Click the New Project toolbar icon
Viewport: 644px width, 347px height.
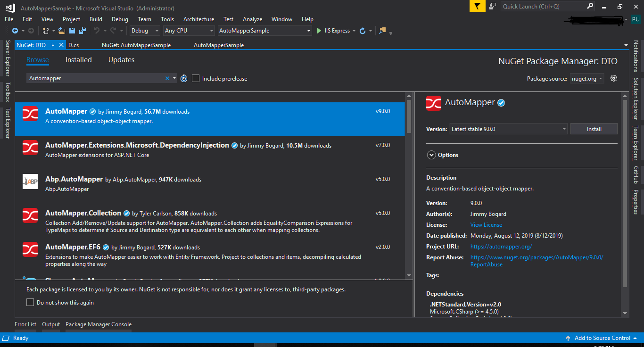coord(46,31)
